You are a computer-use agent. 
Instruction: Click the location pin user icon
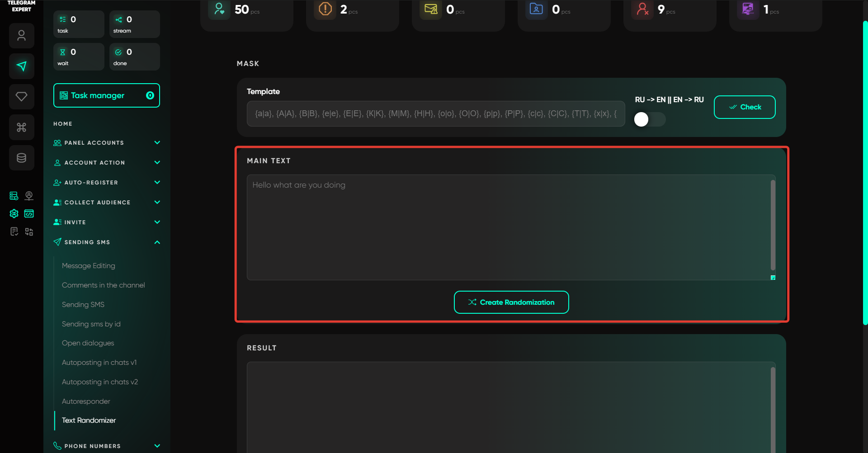29,196
